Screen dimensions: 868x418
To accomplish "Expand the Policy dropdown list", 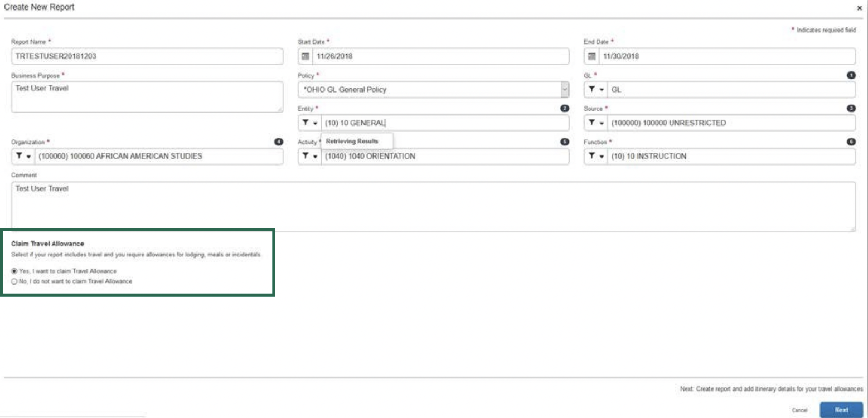I will click(x=564, y=90).
